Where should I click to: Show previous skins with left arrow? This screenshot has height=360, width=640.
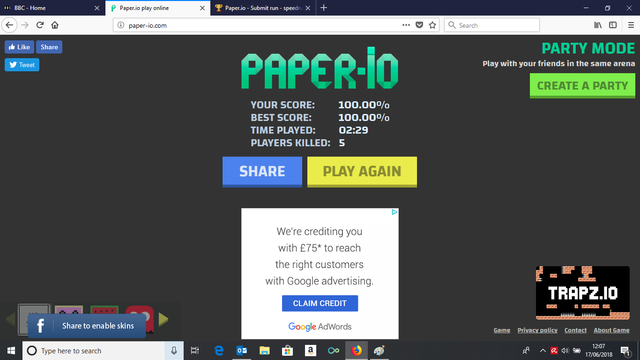pos(10,319)
